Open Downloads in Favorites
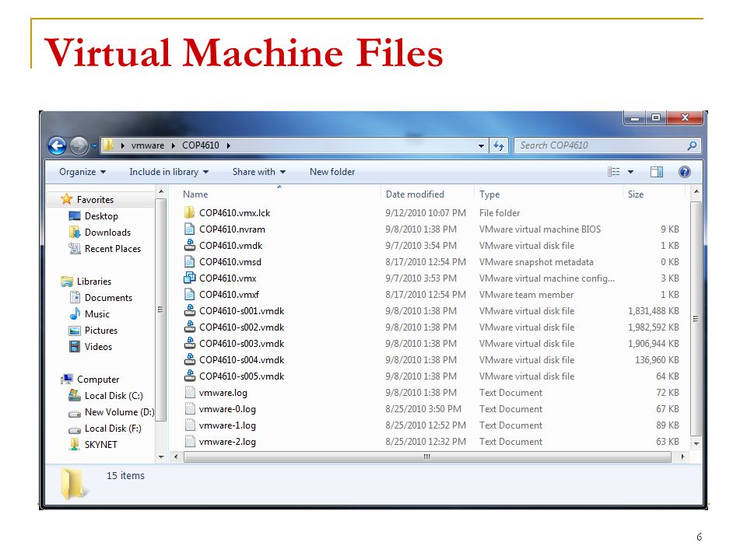 coord(107,233)
